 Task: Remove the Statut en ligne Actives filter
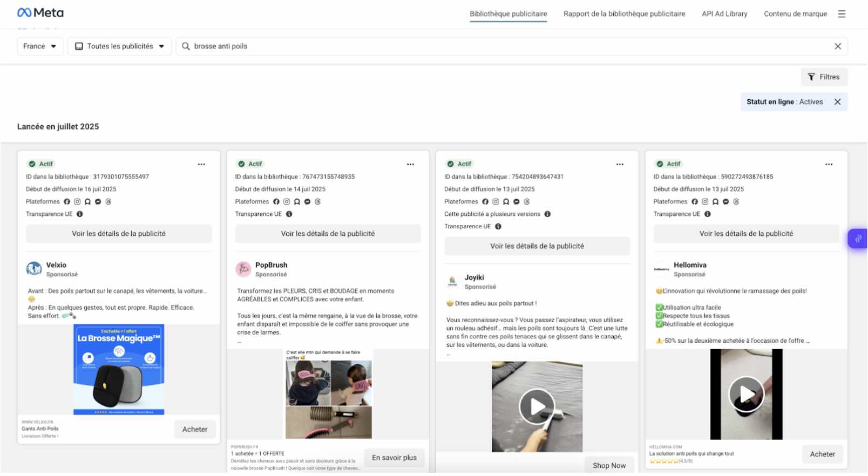(x=837, y=102)
